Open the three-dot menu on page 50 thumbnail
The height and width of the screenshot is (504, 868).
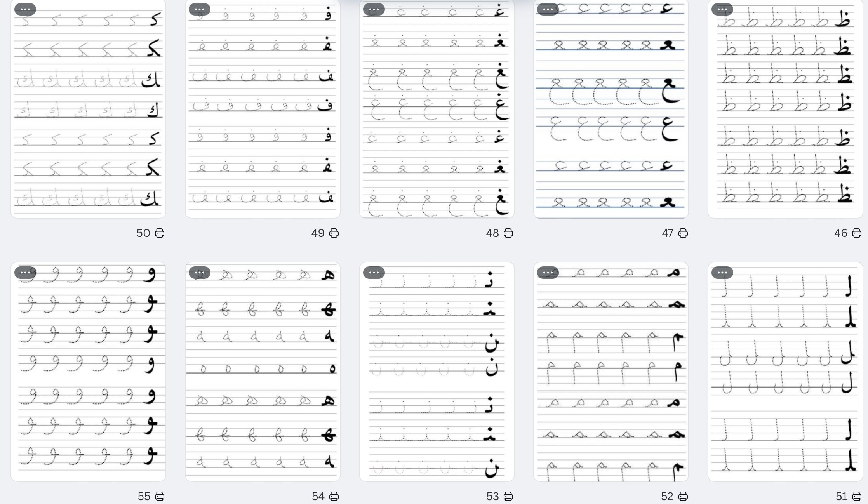25,9
